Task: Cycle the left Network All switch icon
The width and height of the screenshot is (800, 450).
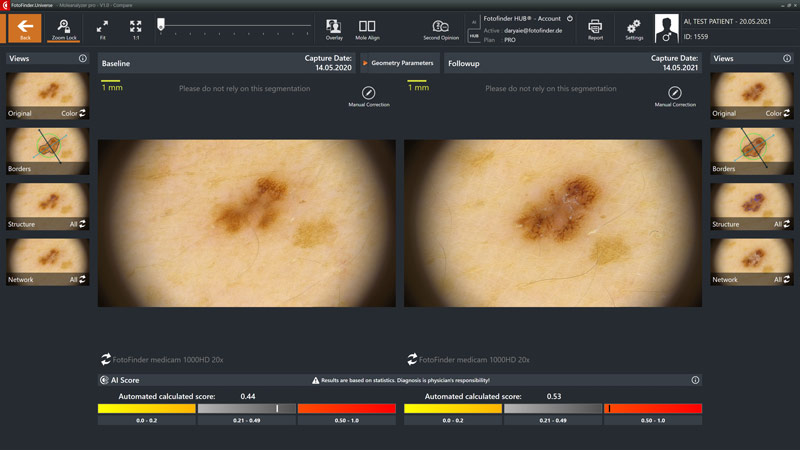Action: click(82, 279)
